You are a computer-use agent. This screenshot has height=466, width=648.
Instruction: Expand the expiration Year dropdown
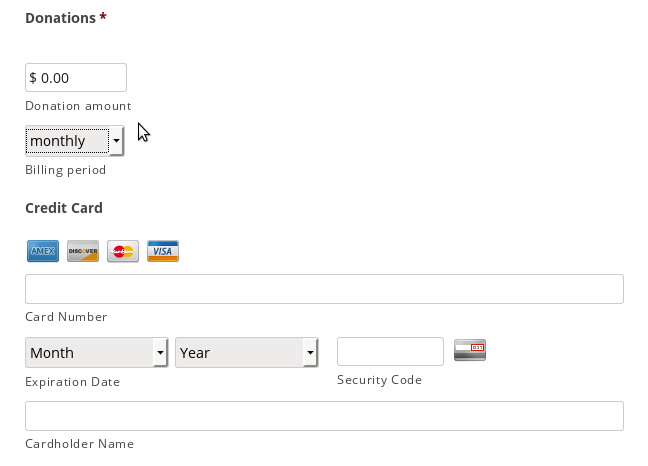click(246, 352)
